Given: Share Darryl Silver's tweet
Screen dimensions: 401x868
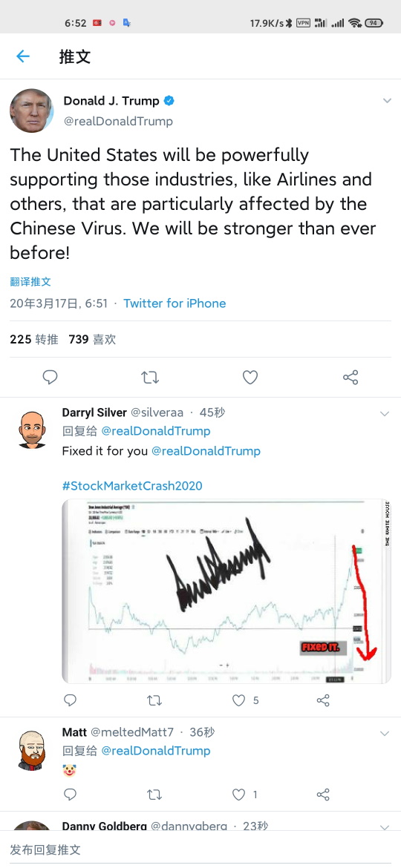Looking at the screenshot, I should 323,700.
